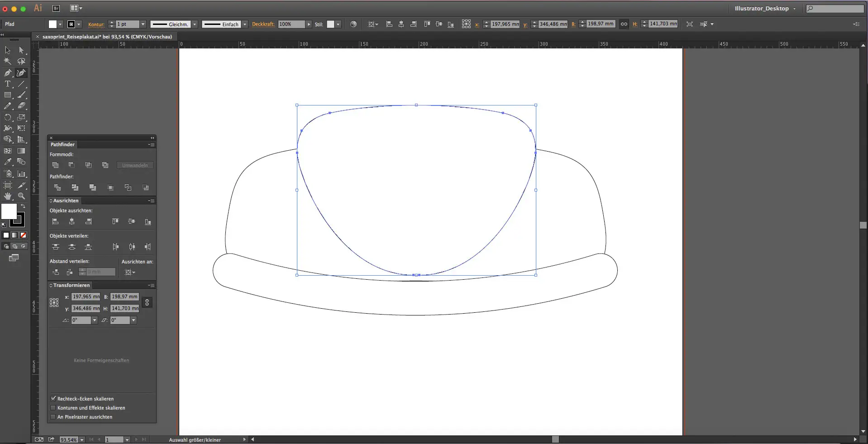868x444 pixels.
Task: Open the Kontur stroke weight dropdown
Action: (x=143, y=24)
